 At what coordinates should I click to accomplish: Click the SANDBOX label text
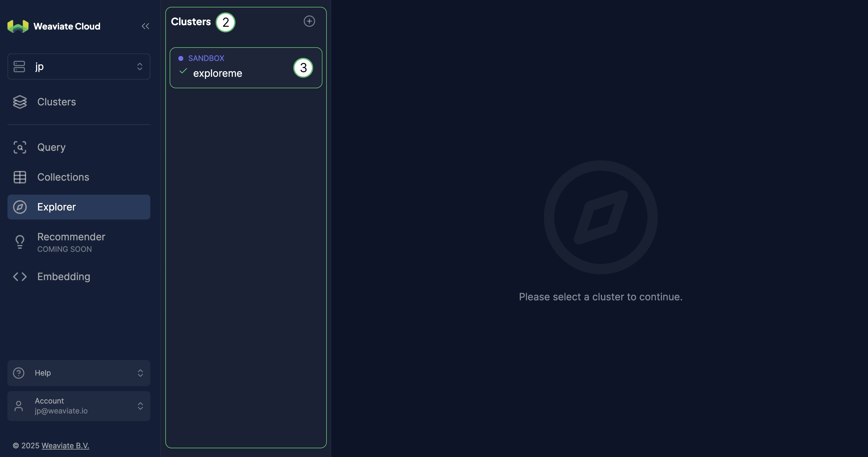click(x=206, y=58)
